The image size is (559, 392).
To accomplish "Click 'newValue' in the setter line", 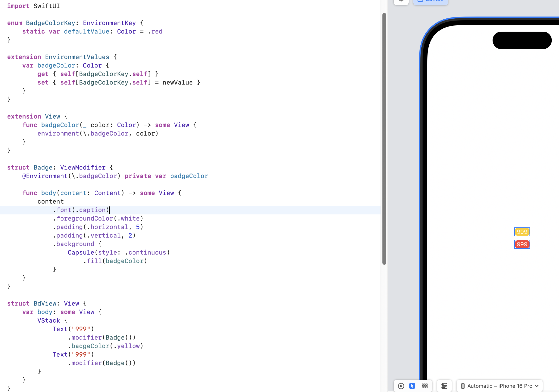I will click(x=178, y=83).
